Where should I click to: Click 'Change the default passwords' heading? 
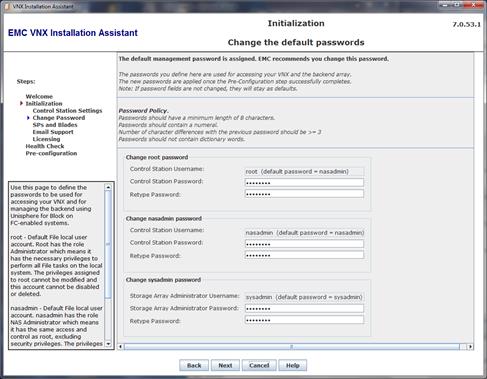click(296, 42)
